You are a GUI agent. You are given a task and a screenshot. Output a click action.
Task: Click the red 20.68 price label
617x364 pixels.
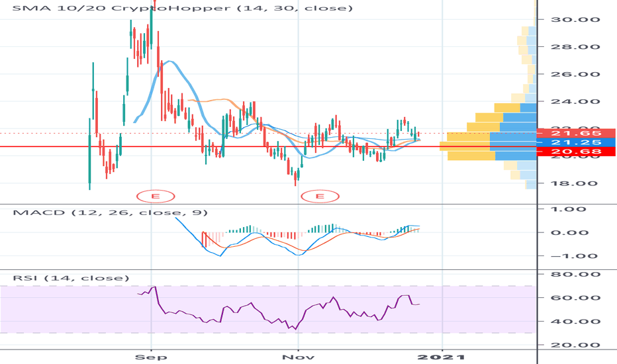point(576,152)
